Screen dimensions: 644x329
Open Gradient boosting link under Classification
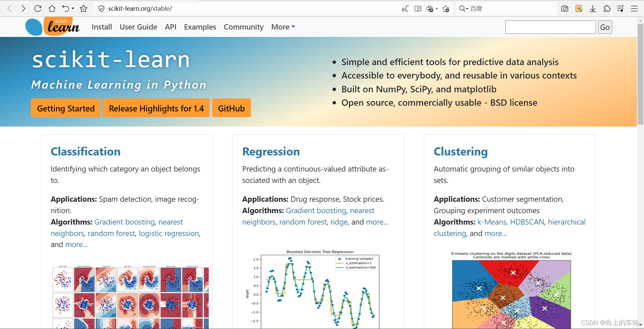125,222
